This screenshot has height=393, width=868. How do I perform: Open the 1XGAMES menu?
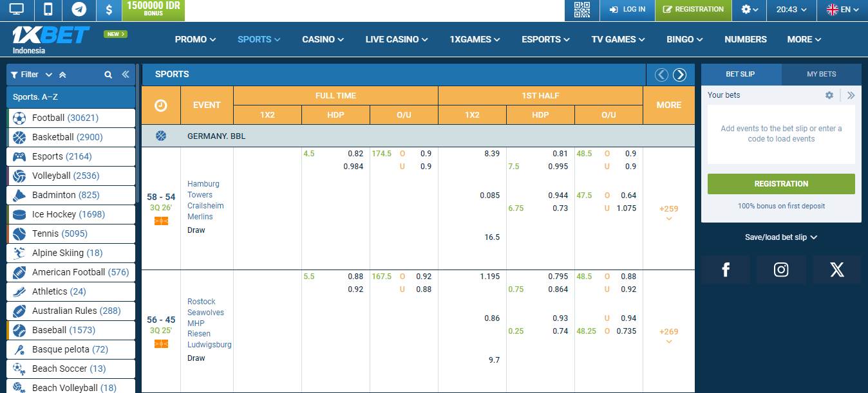click(x=475, y=39)
